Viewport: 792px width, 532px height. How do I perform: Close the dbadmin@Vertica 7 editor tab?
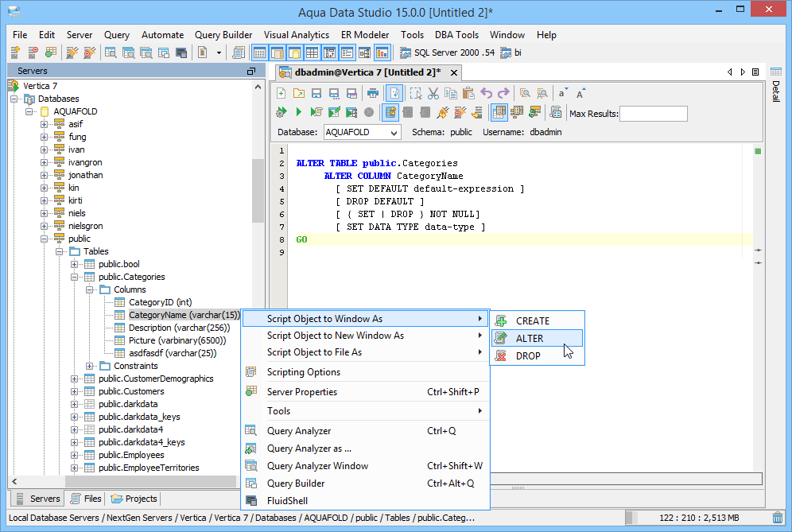coord(454,72)
